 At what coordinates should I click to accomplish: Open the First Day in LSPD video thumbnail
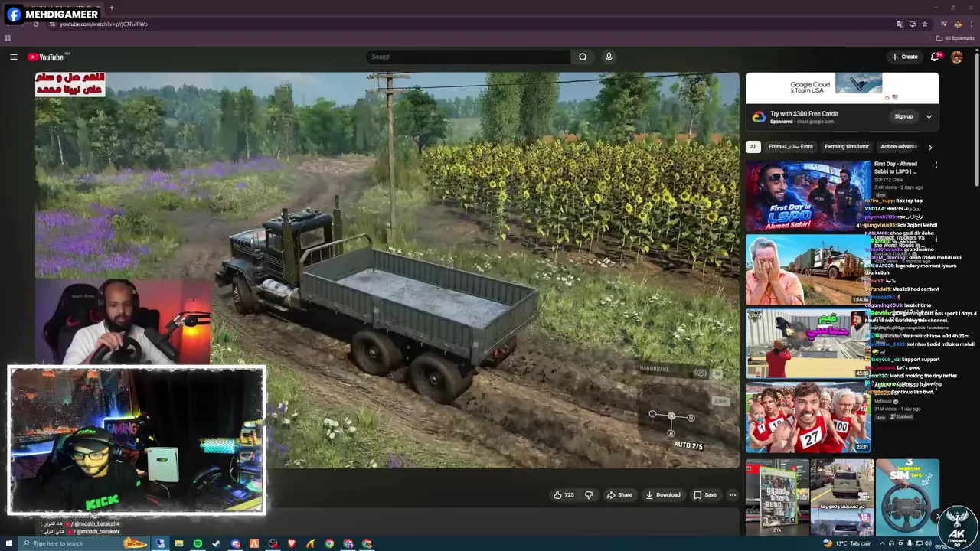(x=808, y=196)
